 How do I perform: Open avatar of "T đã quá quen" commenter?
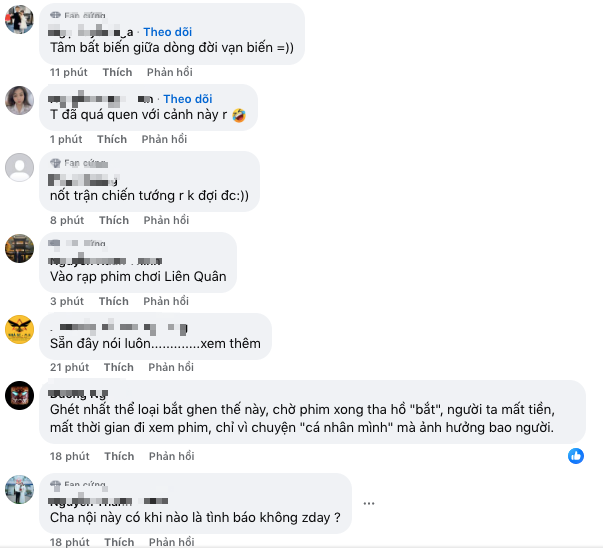[20, 100]
